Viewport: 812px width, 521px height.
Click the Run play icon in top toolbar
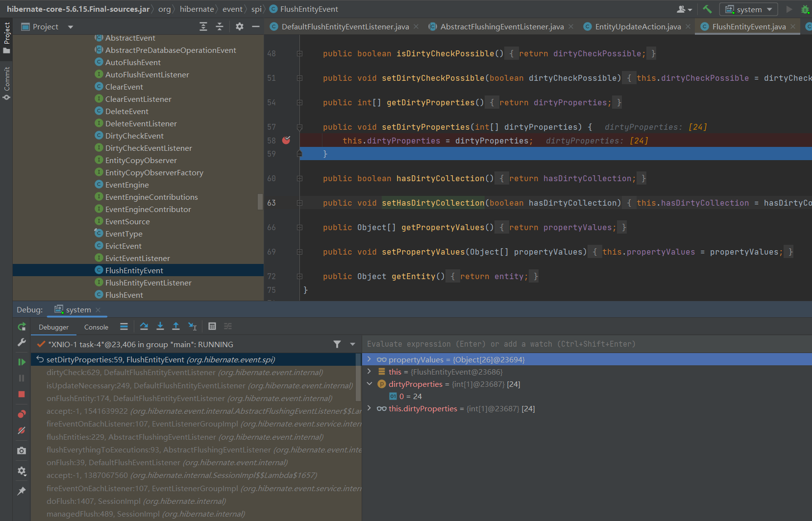(x=789, y=9)
